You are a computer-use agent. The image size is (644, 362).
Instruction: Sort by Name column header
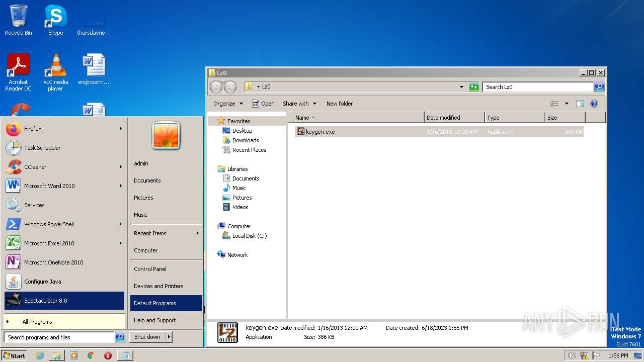pyautogui.click(x=356, y=118)
